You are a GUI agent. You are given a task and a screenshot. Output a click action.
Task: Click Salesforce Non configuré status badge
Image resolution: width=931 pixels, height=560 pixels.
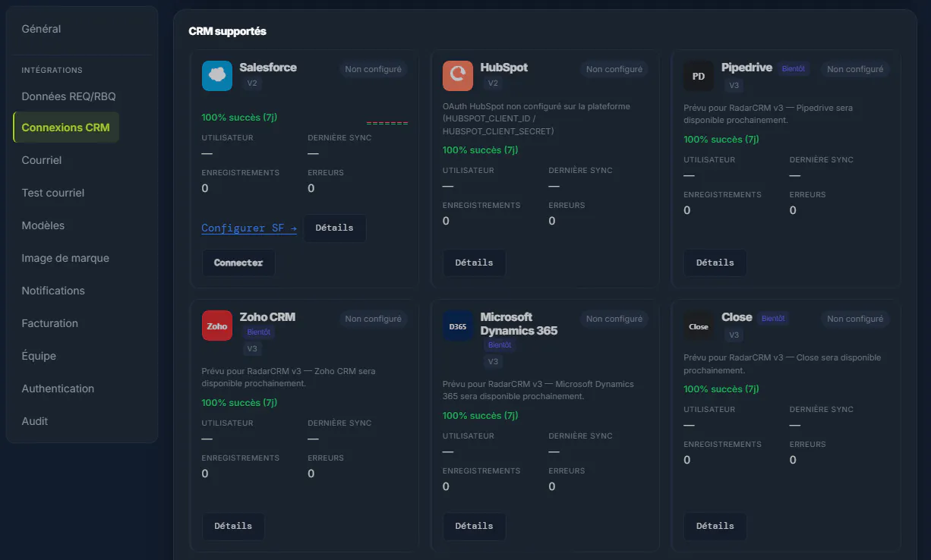coord(373,69)
